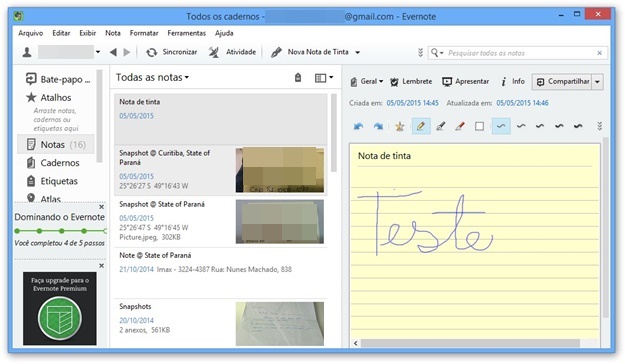Redo the last ink stroke
Image resolution: width=625 pixels, height=364 pixels.
coord(378,126)
